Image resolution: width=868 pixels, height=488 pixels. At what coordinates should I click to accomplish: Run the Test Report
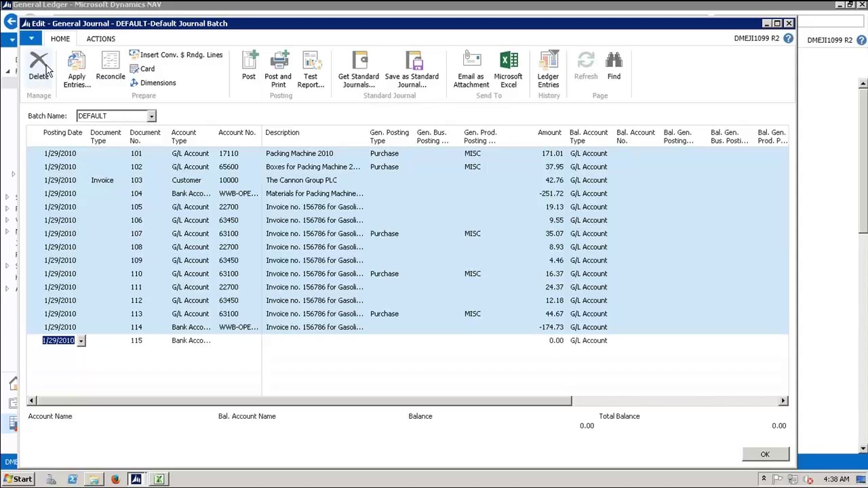point(311,70)
